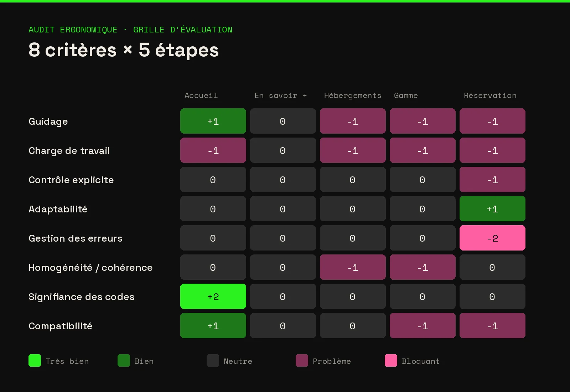The image size is (570, 392).
Task: Click the Très bien legend color swatch
Action: click(35, 361)
